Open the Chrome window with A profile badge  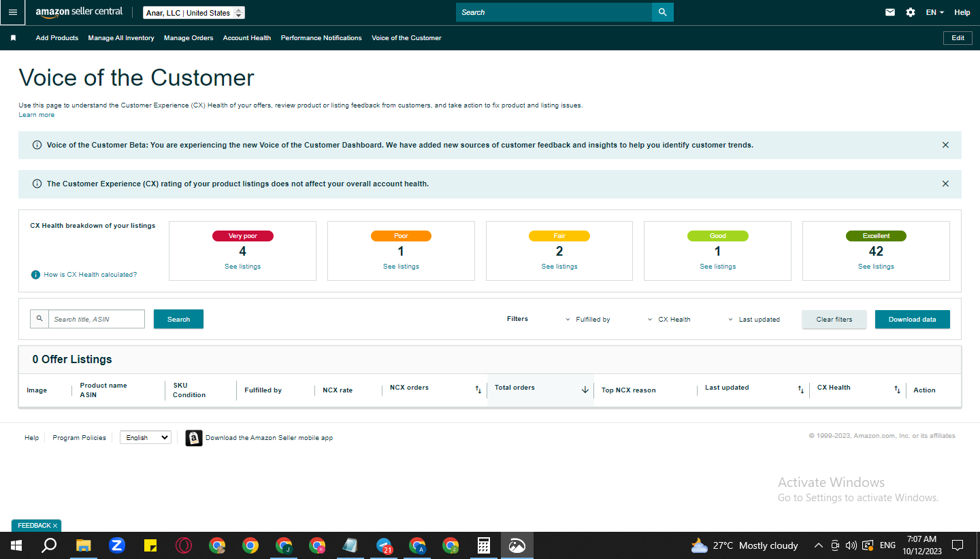click(x=417, y=545)
